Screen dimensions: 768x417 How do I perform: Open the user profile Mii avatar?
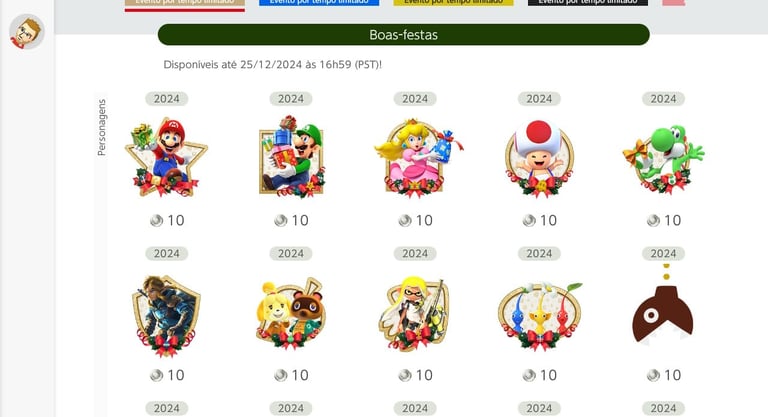coord(27,32)
